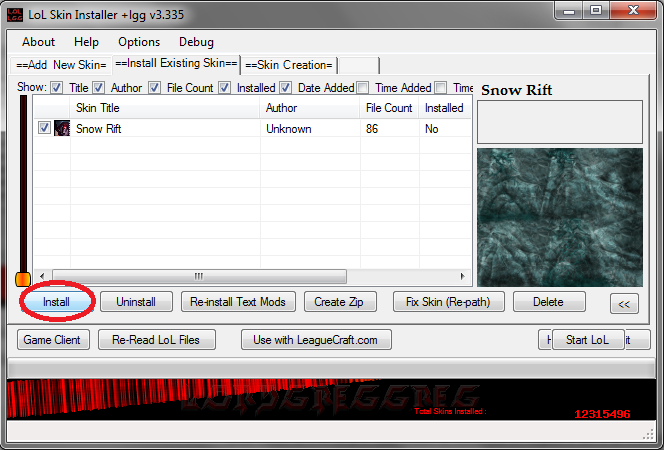664x450 pixels.
Task: Select the blank unnamed tab
Action: click(x=359, y=65)
